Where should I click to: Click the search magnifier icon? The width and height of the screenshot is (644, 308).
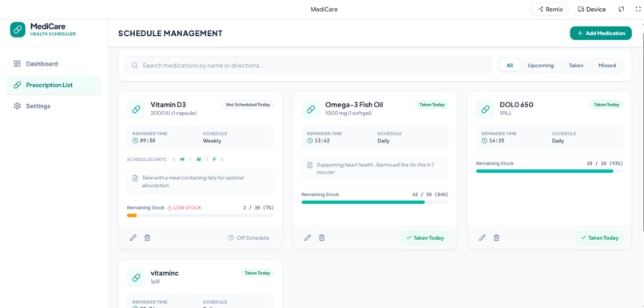point(134,66)
